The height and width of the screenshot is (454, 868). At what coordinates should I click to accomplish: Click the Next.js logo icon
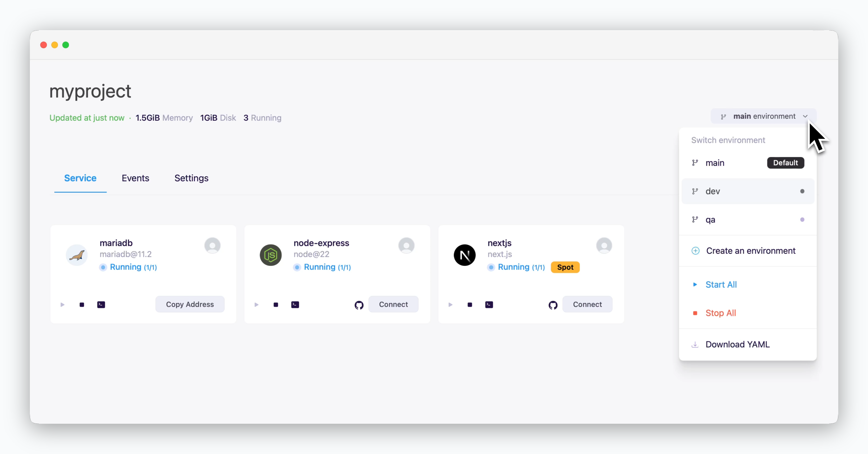(464, 255)
